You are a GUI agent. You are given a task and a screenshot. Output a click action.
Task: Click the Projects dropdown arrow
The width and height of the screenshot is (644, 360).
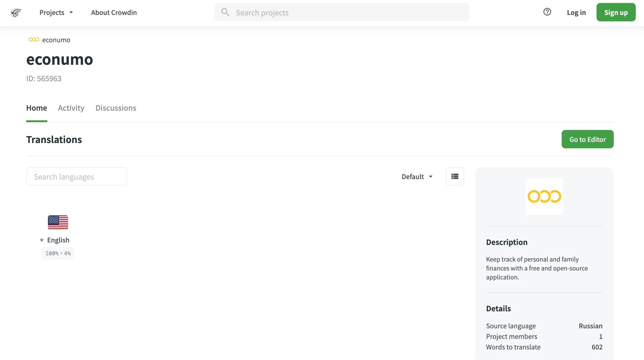[71, 13]
